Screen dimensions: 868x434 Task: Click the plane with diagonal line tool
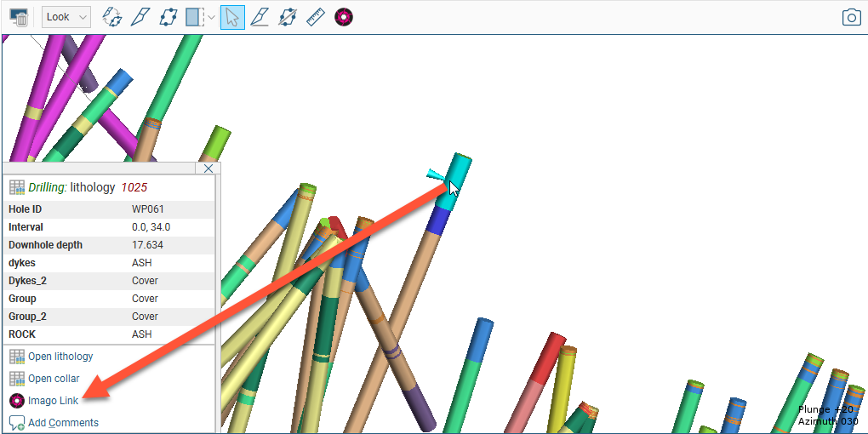point(287,17)
